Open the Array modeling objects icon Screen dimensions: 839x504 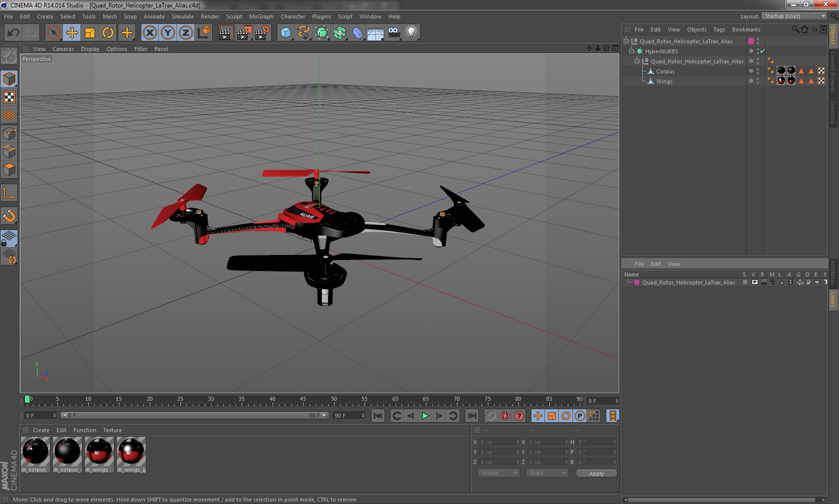point(340,33)
